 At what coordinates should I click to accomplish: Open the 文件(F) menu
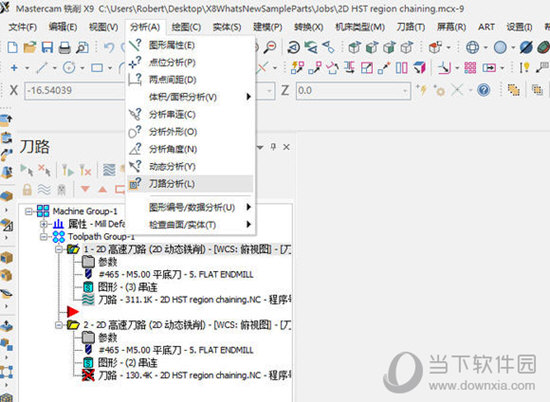click(22, 27)
